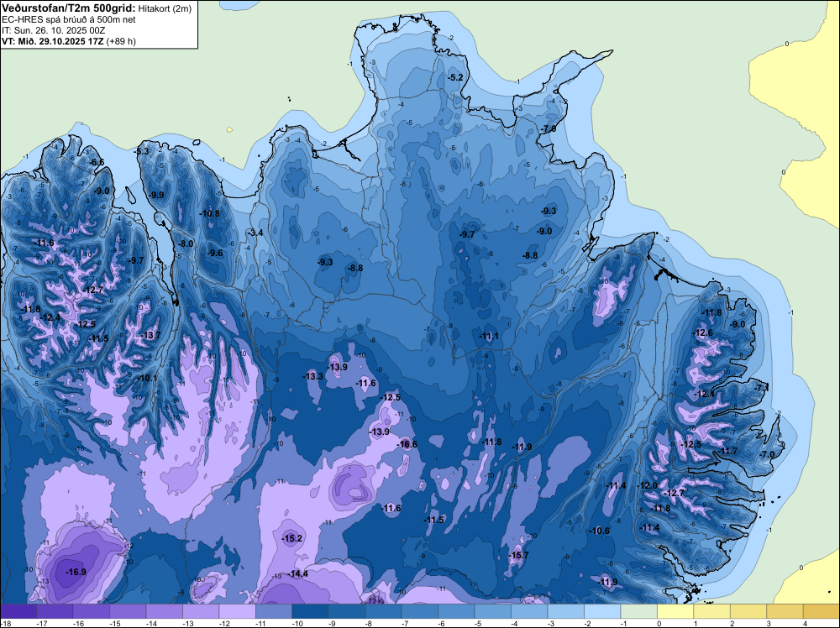This screenshot has height=628, width=840.
Task: Click the -5.2 temperature value
Action: point(454,77)
